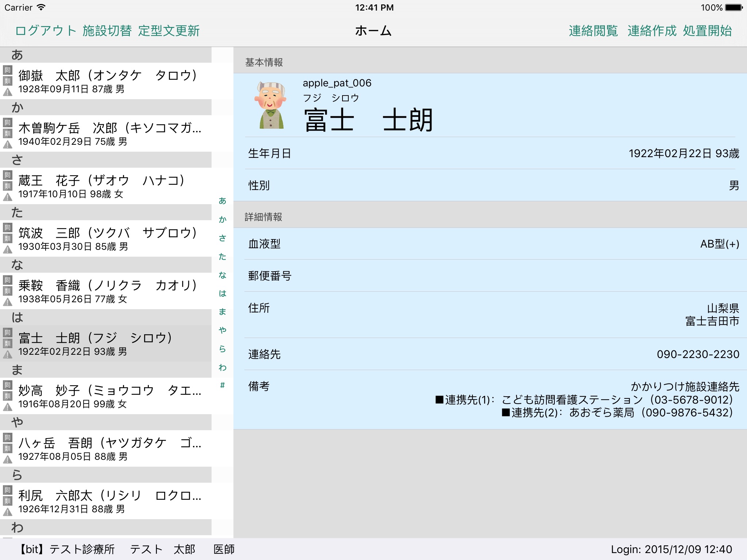This screenshot has height=560, width=747.
Task: Click the 同 icon beside 蔵王 花子
Action: pyautogui.click(x=8, y=175)
